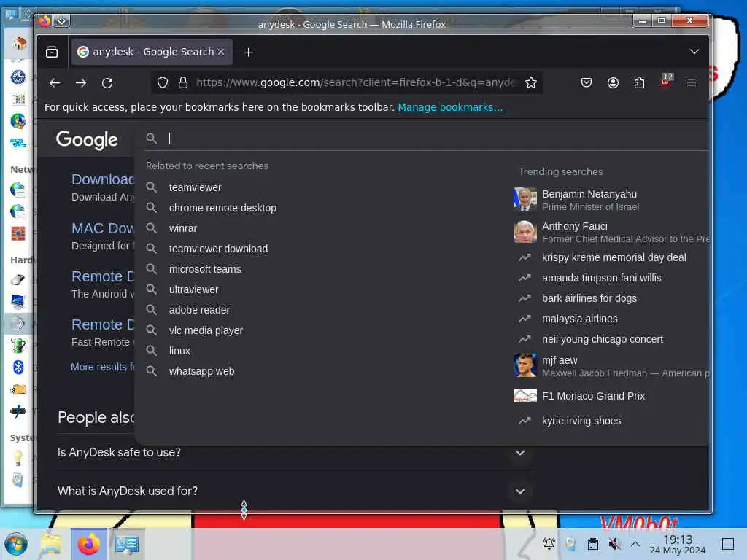Open the MAC Download result link

pos(102,228)
